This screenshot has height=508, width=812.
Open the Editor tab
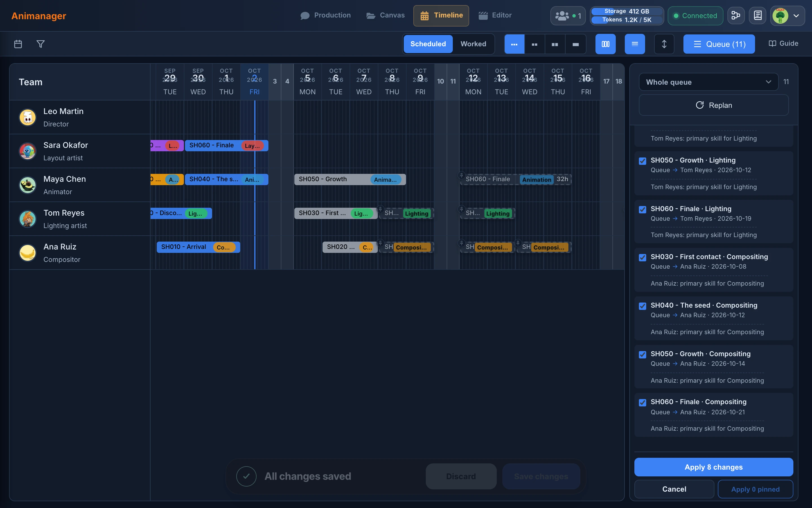click(x=495, y=16)
